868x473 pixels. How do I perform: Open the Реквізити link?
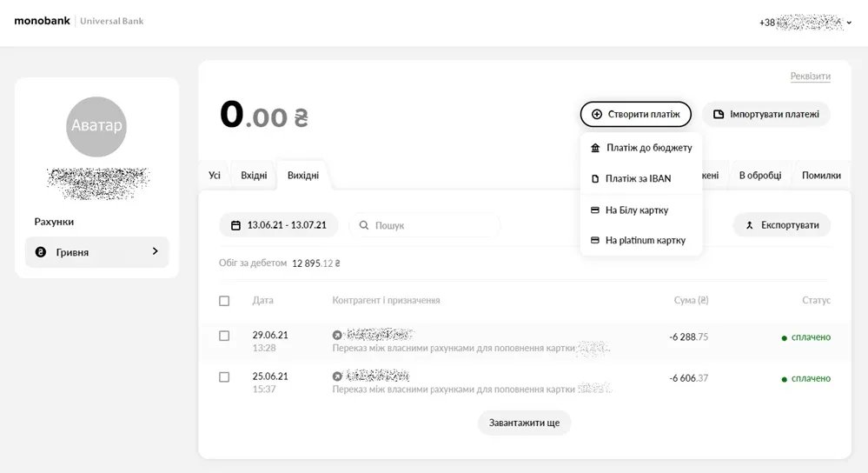pos(810,77)
